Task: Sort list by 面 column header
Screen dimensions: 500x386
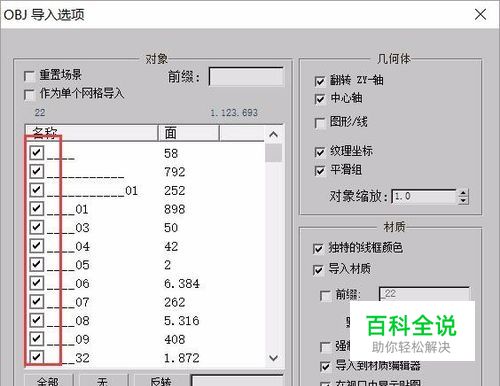Action: click(188, 133)
